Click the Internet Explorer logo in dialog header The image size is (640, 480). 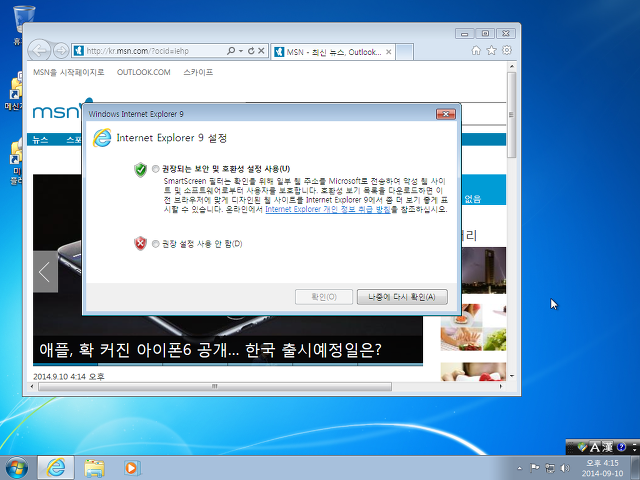pos(102,138)
